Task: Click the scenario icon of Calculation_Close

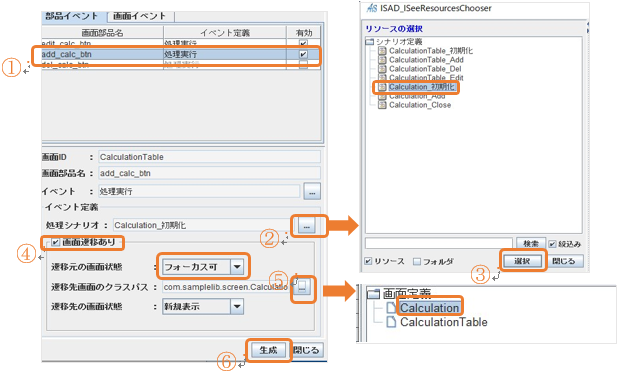Action: pyautogui.click(x=382, y=105)
